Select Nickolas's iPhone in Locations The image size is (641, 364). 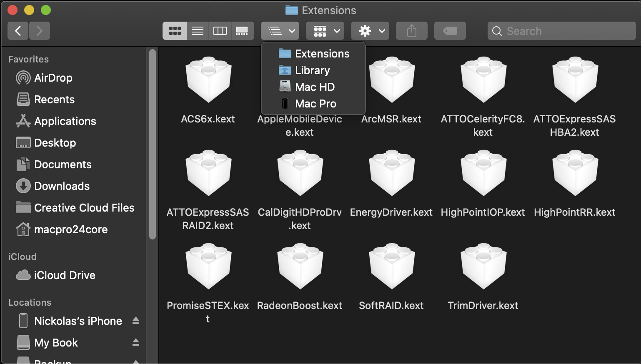click(x=70, y=321)
